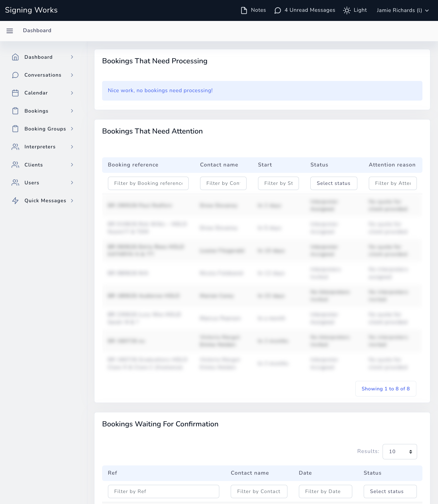This screenshot has height=504, width=438.
Task: Open the Jamie Richards user dropdown
Action: 403,10
